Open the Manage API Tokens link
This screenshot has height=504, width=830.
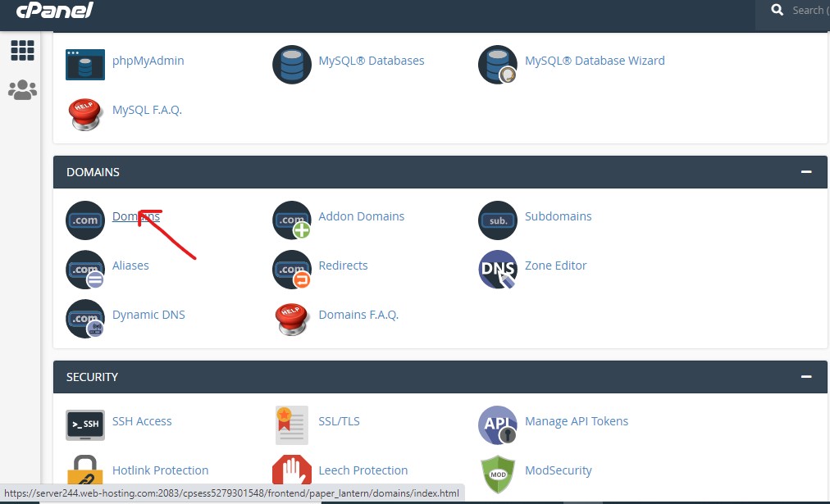click(x=577, y=421)
